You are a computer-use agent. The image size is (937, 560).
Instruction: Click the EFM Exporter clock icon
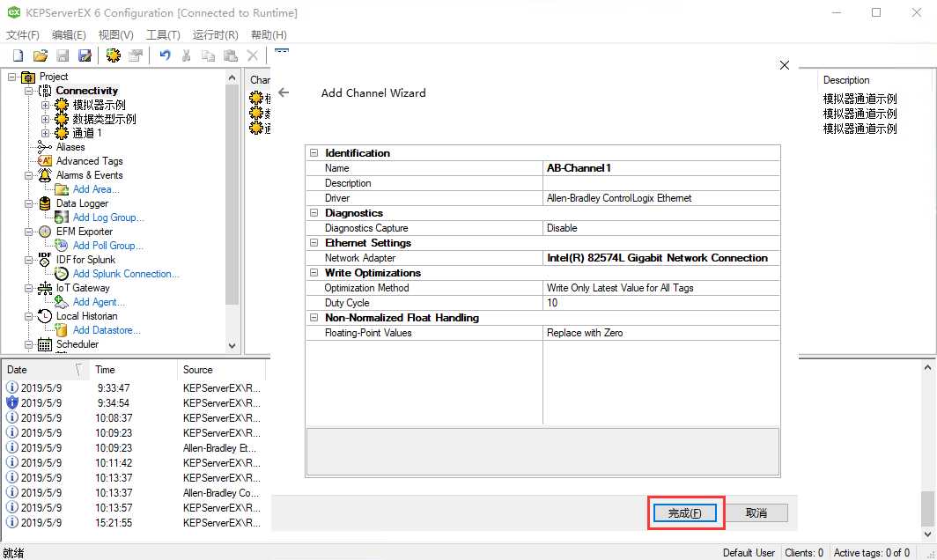point(45,232)
